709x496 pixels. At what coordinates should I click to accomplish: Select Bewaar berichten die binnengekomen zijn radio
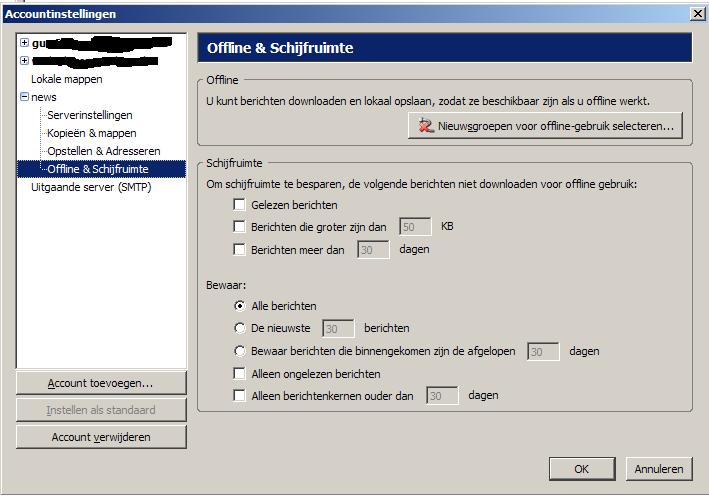239,351
